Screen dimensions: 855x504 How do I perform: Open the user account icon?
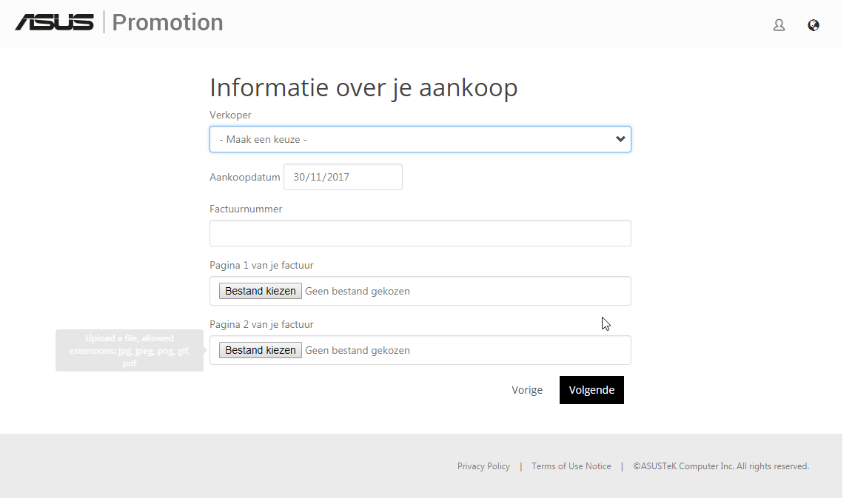(x=779, y=25)
